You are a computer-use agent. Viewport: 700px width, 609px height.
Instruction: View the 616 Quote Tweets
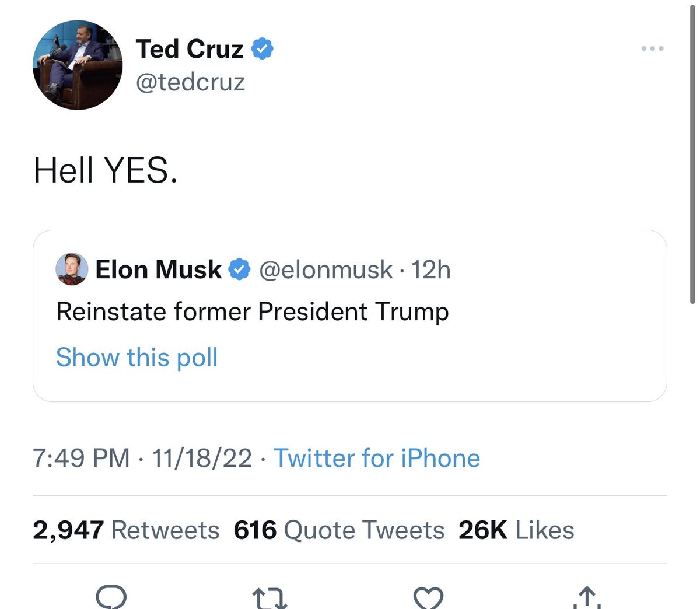tap(339, 530)
